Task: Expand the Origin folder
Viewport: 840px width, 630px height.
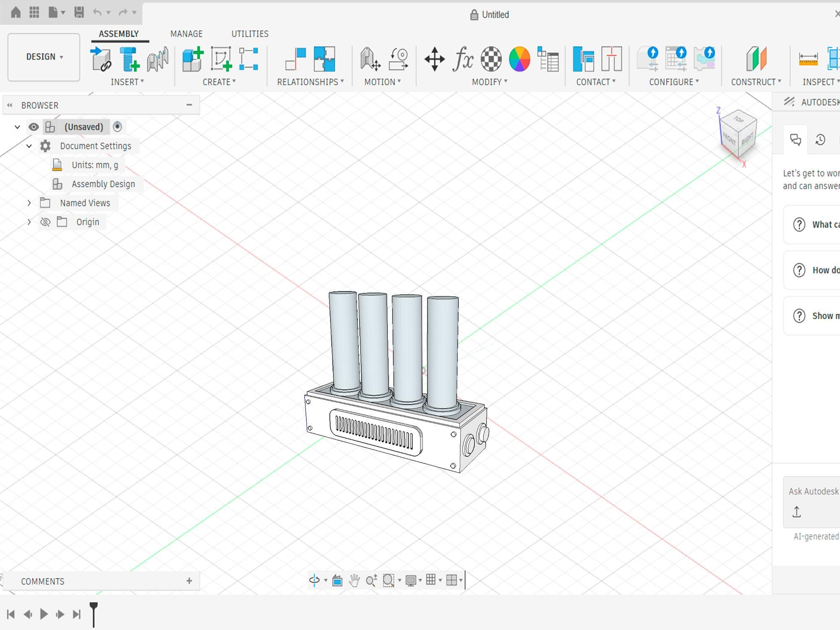Action: point(29,222)
